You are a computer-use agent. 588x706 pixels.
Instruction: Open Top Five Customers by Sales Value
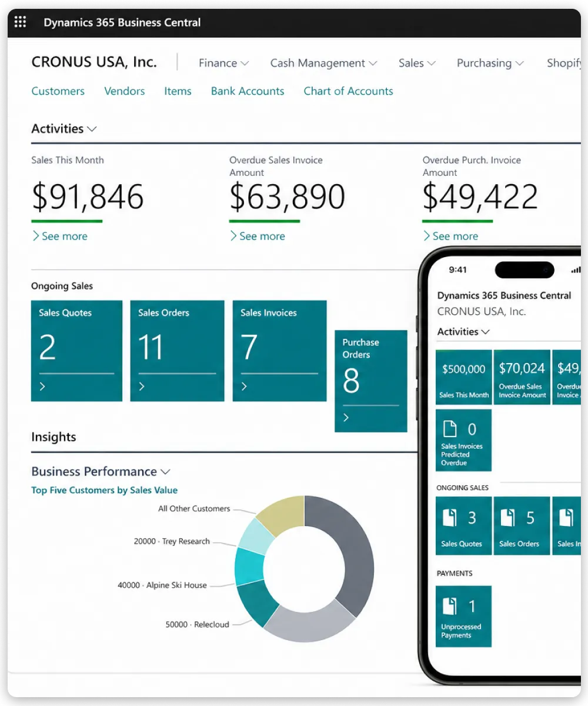pyautogui.click(x=104, y=490)
